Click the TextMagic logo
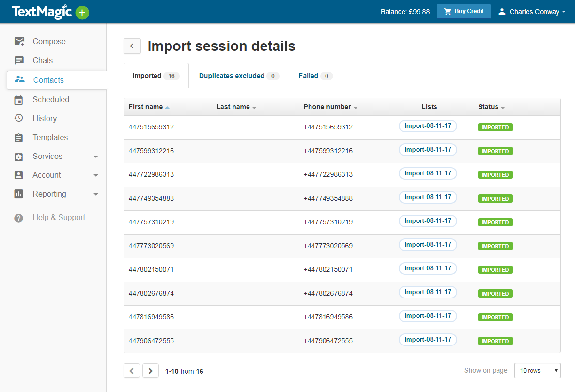575x392 pixels. click(x=42, y=11)
